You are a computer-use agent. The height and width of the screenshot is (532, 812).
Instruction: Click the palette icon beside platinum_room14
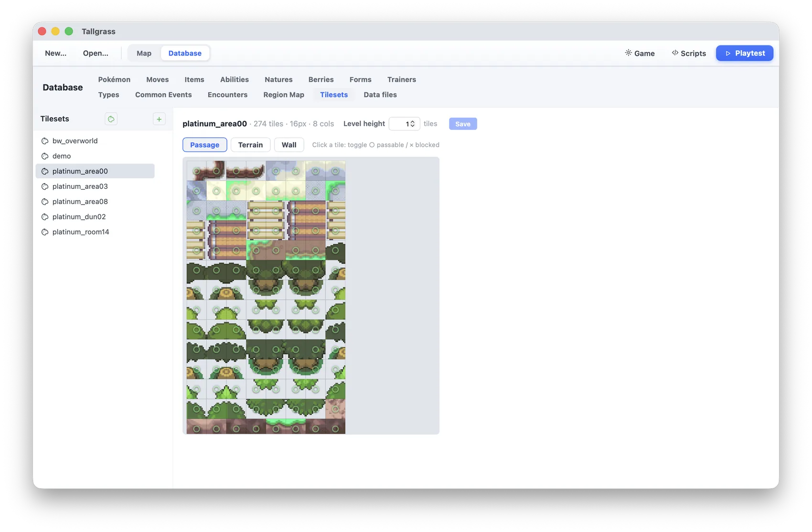(45, 232)
